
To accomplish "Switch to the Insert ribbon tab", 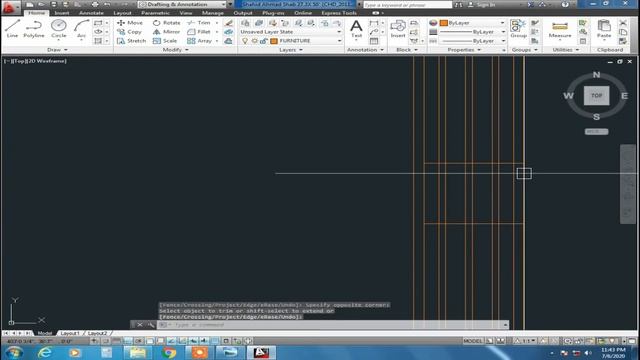I will (62, 13).
